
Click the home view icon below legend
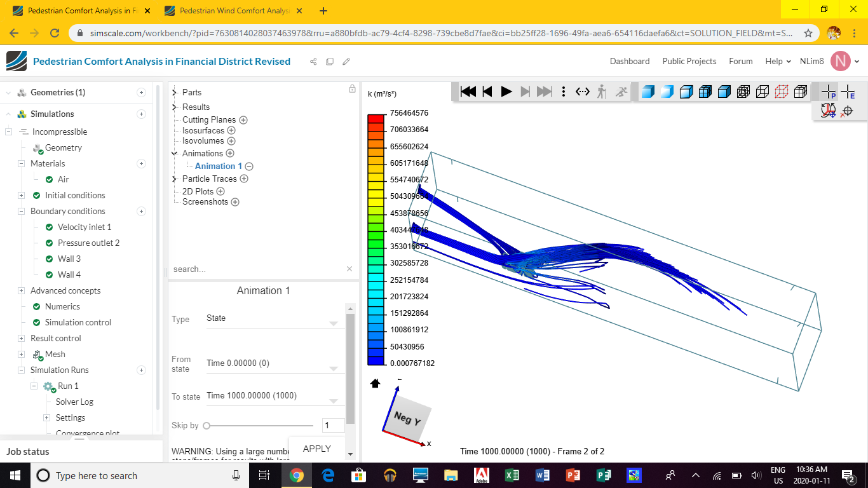[375, 383]
